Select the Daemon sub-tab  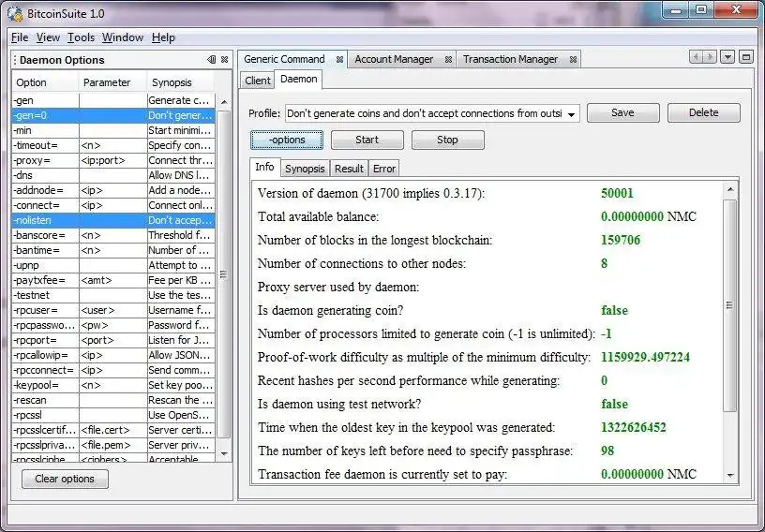(x=298, y=79)
